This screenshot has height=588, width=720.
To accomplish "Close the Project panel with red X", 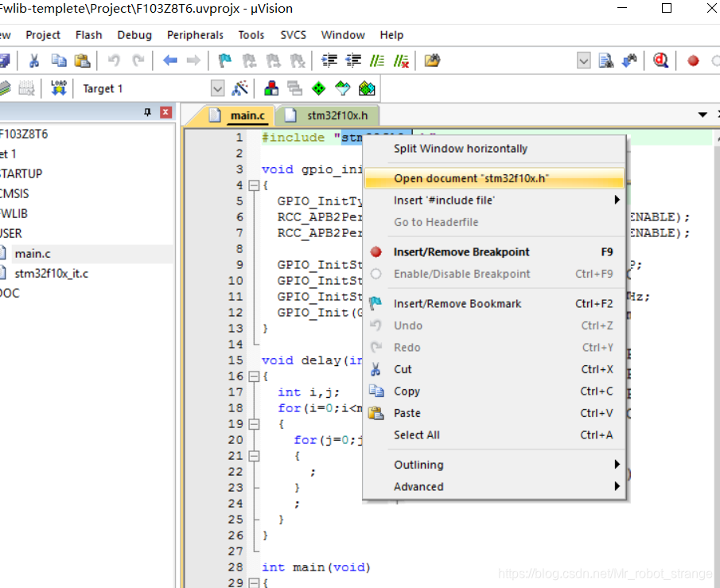I will [165, 112].
